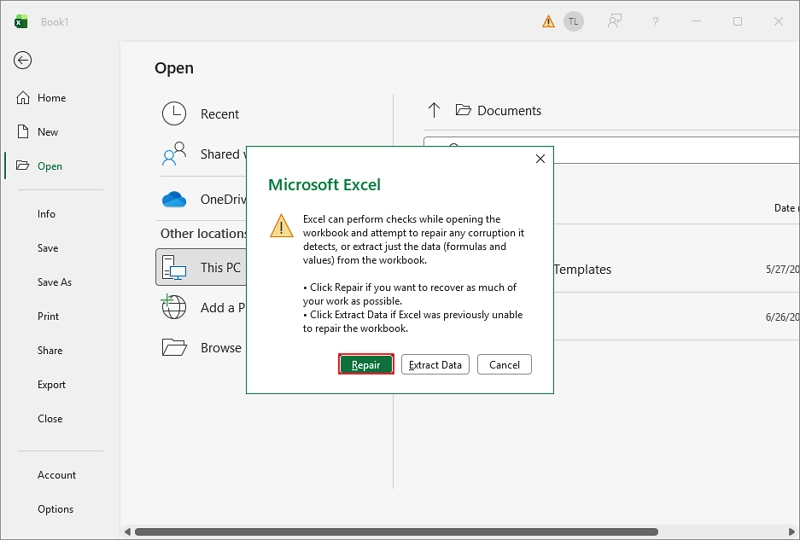The image size is (800, 540).
Task: Go back using the circled arrow icon
Action: pyautogui.click(x=22, y=60)
